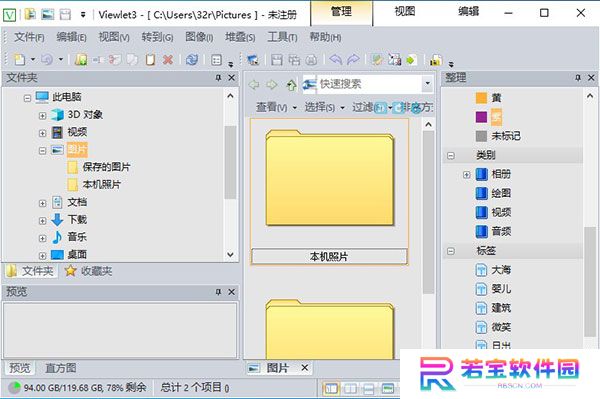Image resolution: width=600 pixels, height=399 pixels.
Task: Click the disk space pie icon in status bar
Action: 15,388
